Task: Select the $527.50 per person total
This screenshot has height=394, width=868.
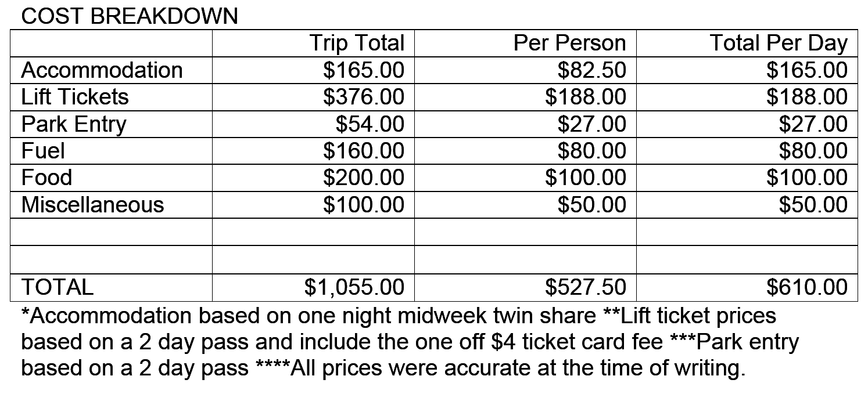Action: click(x=586, y=287)
